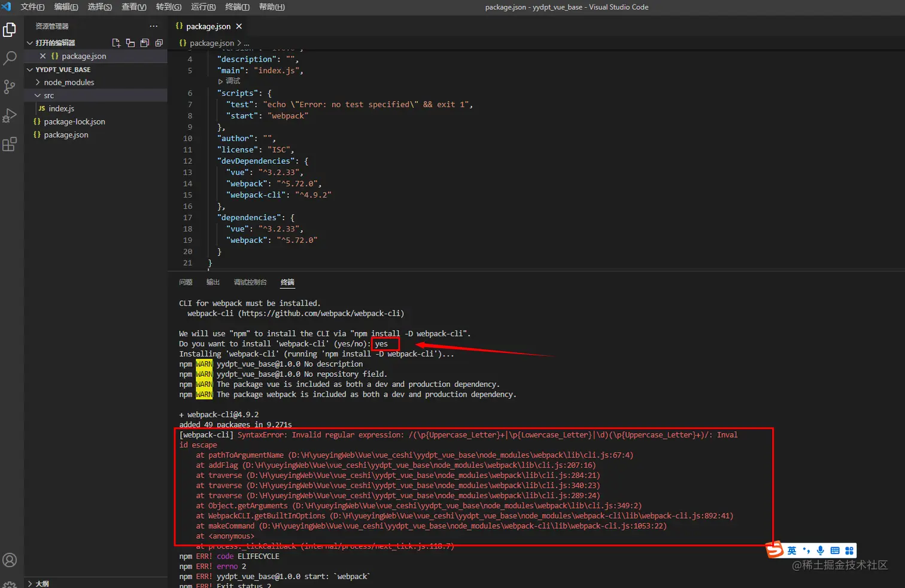Image resolution: width=905 pixels, height=588 pixels.
Task: Click the Save All icon in 打开的编辑器
Action: tap(145, 43)
